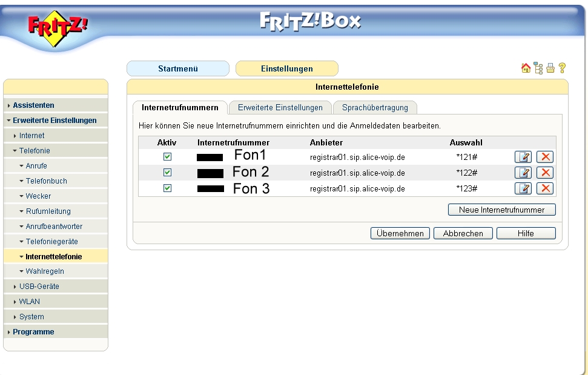
Task: Open the sitemap tree icon
Action: [538, 68]
